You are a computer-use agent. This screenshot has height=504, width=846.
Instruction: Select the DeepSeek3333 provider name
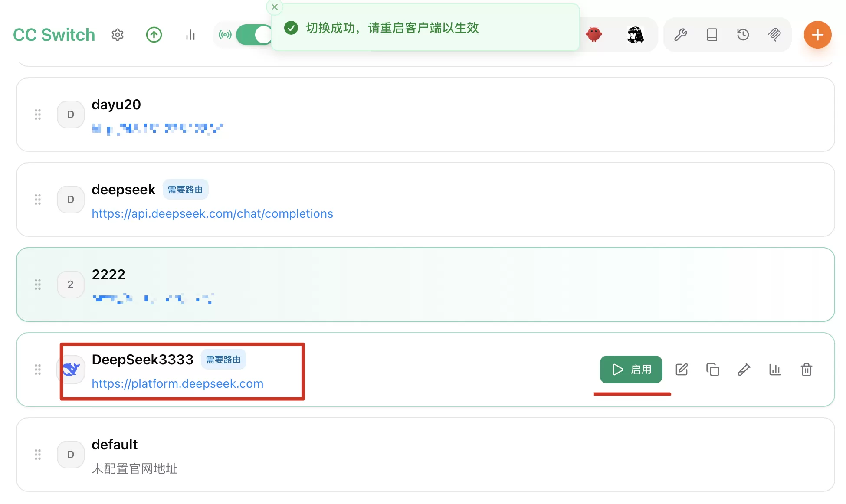click(x=142, y=360)
